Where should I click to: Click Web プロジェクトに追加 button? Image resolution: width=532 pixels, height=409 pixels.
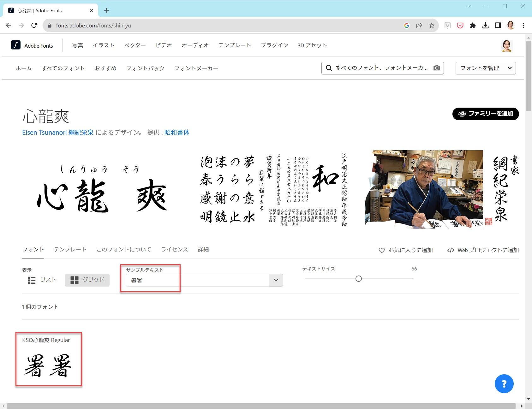pos(483,250)
